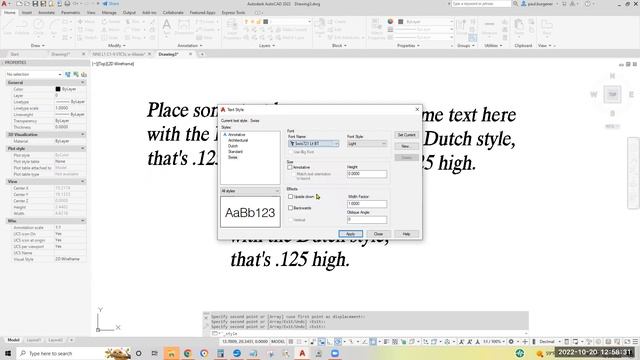Toggle polar tracking in status bar
This screenshot has width=640, height=360.
coord(338,341)
